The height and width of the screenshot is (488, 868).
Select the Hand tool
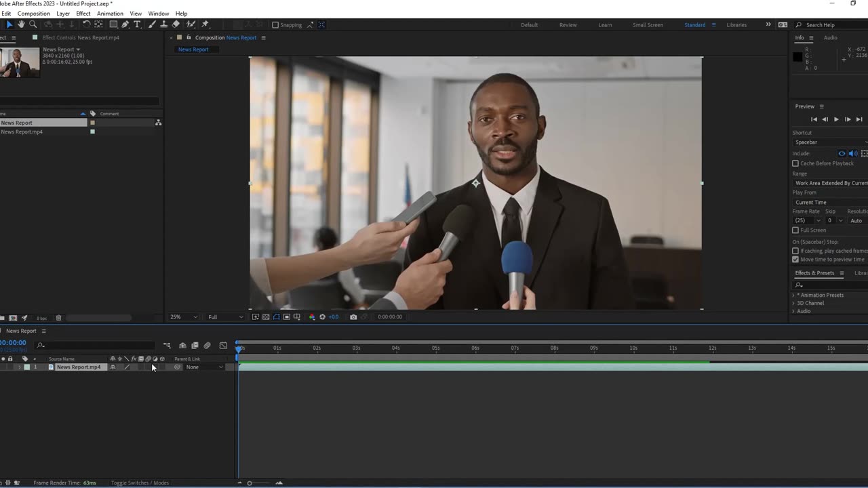tap(21, 24)
